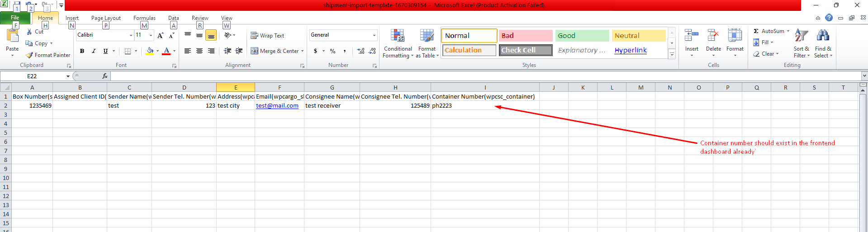Toggle Italic formatting

94,51
